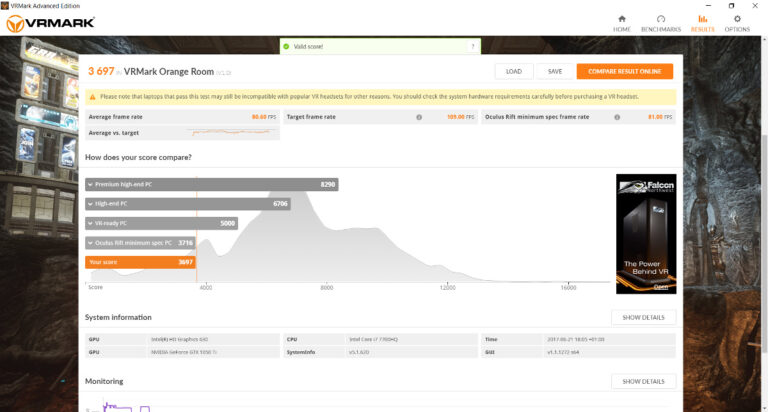Screen dimensions: 768x412
Task: Click the Oculus Rift minimum spec info icon
Action: coord(618,117)
